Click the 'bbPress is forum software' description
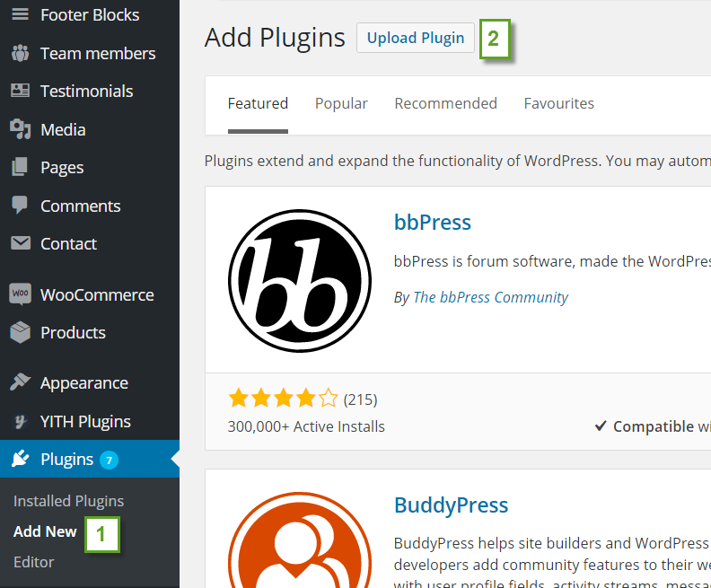Image resolution: width=711 pixels, height=588 pixels. coord(552,261)
